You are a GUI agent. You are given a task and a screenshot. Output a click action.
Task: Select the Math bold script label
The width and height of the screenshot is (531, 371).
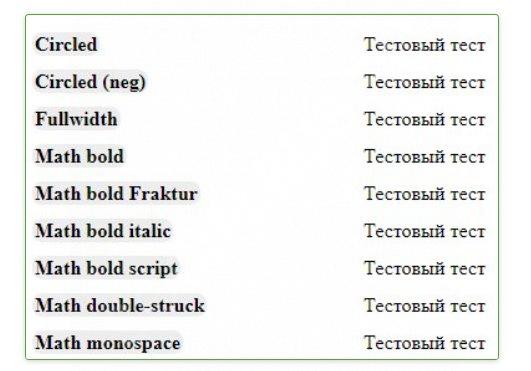[x=106, y=268]
